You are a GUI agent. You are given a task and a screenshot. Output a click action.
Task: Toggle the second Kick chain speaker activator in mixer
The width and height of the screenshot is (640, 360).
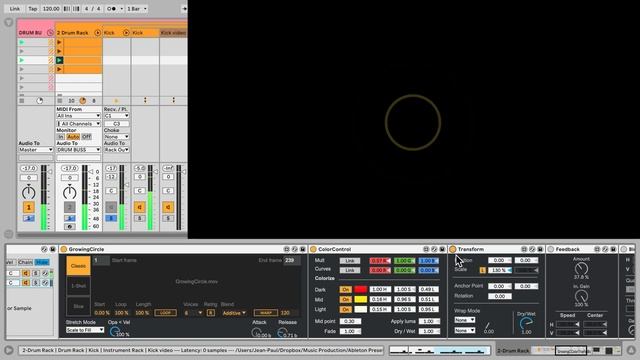tap(140, 207)
